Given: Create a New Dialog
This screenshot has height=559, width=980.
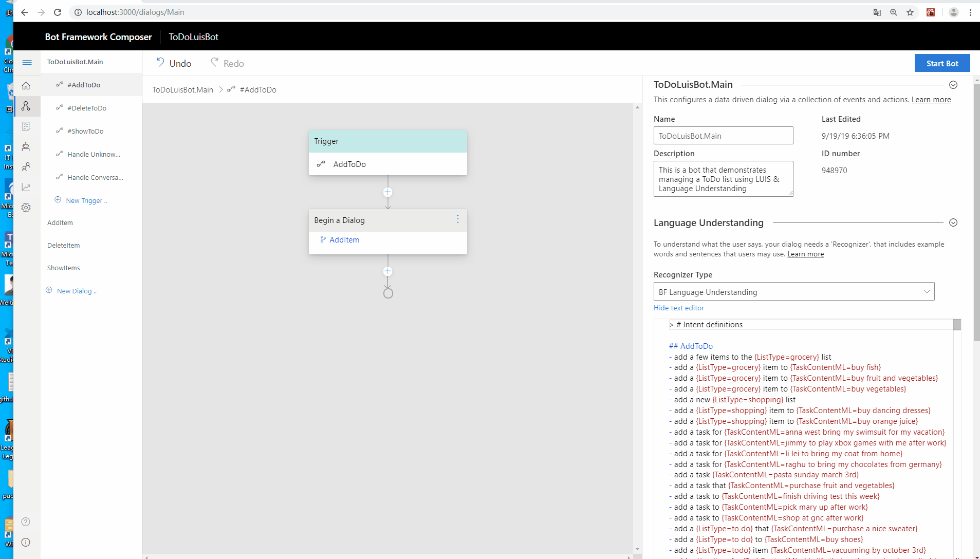Looking at the screenshot, I should click(x=71, y=291).
